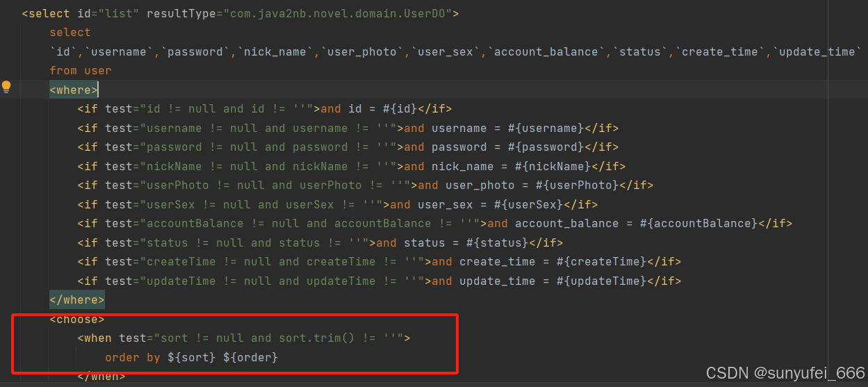This screenshot has width=868, height=387.
Task: Click the `user_sex` column in the select list
Action: click(x=445, y=51)
